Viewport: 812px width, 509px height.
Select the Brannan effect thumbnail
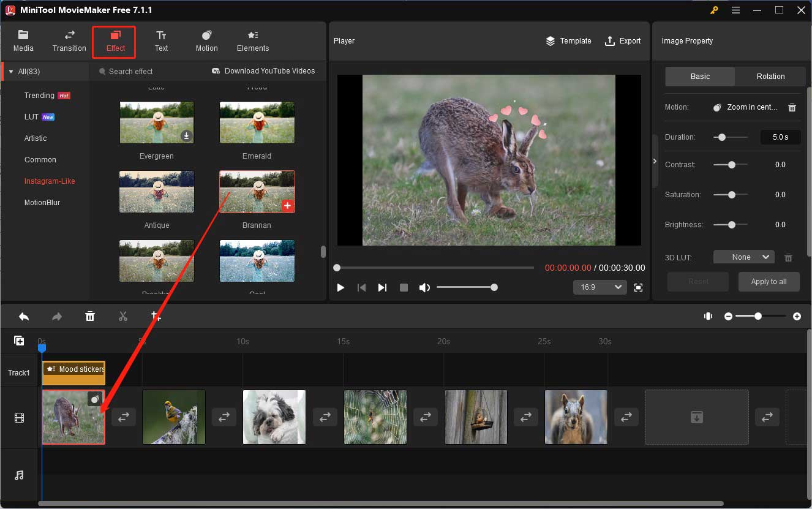pos(257,191)
